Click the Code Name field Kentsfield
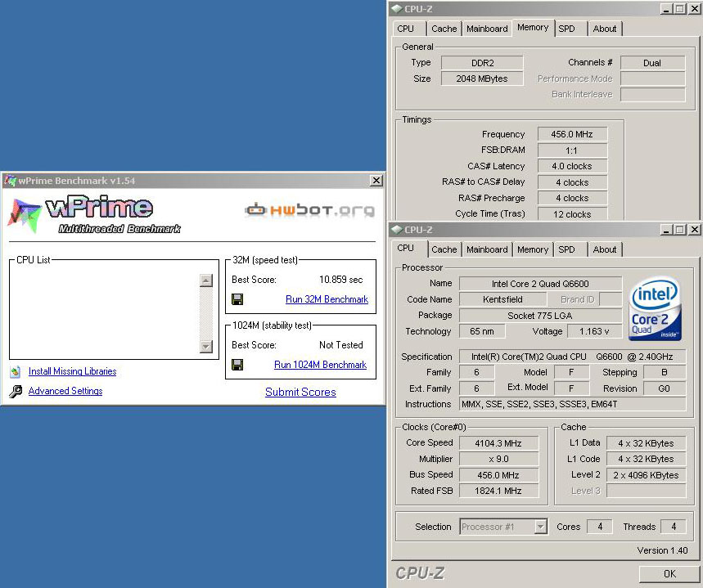703x588 pixels. [502, 299]
